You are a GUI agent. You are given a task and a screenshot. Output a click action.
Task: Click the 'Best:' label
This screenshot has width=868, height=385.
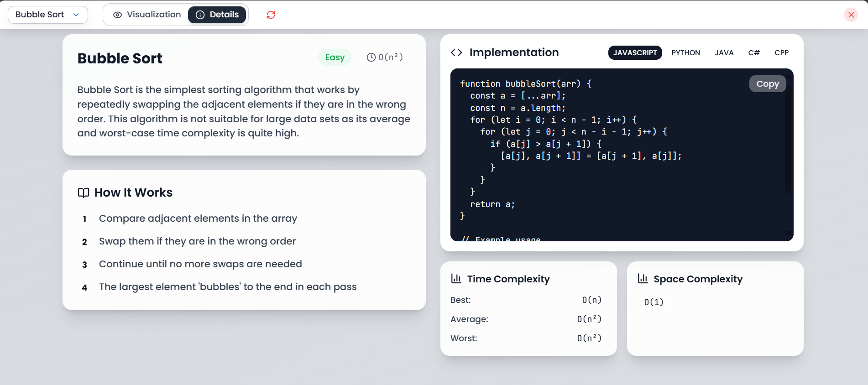point(460,300)
